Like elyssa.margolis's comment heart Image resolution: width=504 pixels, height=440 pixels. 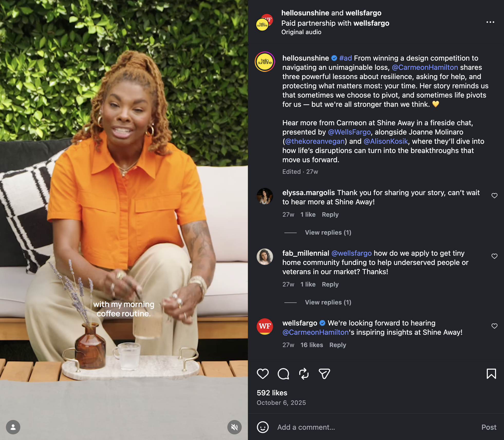coord(494,196)
